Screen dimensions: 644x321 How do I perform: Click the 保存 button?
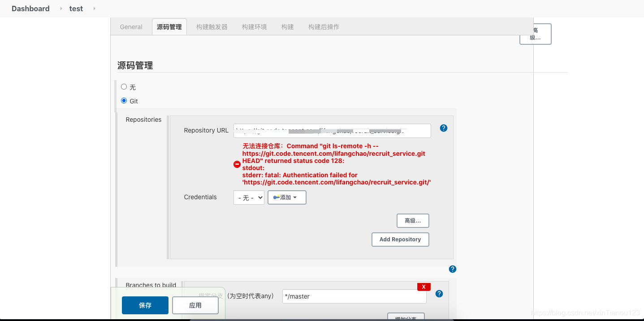click(x=145, y=305)
